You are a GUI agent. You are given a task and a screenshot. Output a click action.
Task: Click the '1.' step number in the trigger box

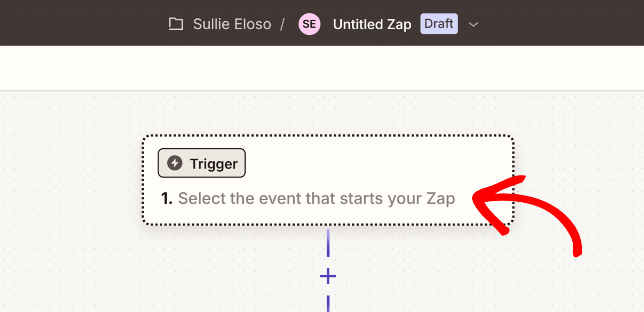point(167,198)
